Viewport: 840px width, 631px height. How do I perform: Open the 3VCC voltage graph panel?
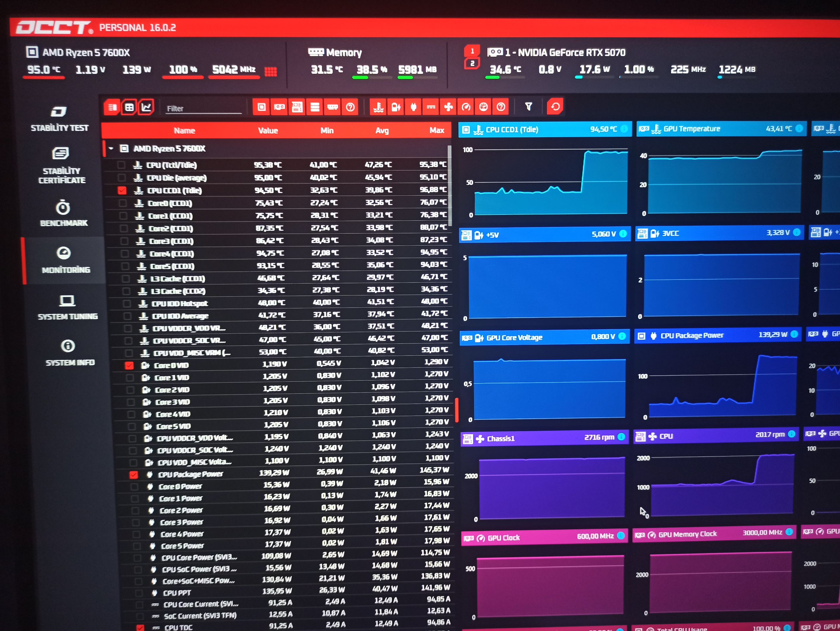tap(719, 273)
